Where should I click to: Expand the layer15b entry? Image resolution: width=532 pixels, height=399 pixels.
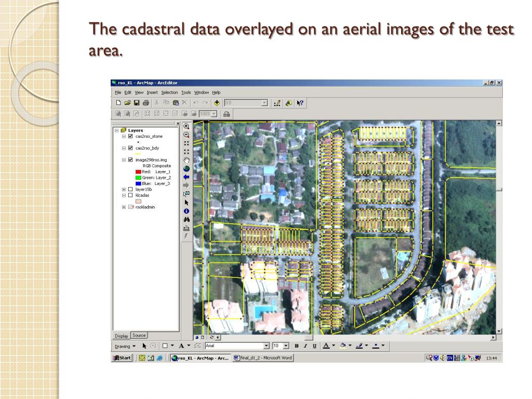pyautogui.click(x=124, y=189)
